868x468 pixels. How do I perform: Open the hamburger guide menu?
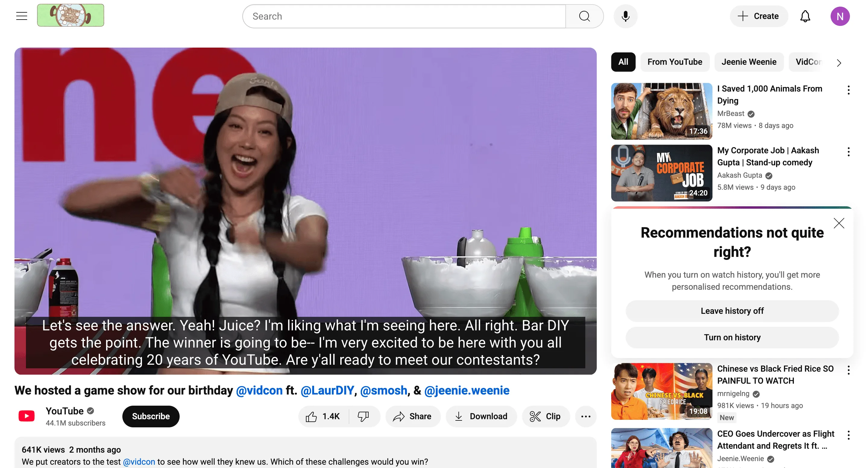click(x=22, y=16)
